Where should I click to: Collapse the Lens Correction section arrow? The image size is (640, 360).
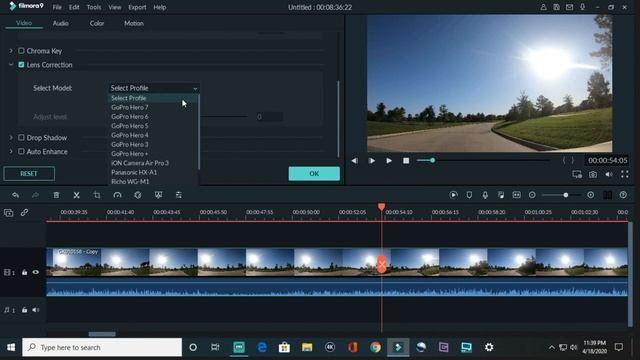11,64
